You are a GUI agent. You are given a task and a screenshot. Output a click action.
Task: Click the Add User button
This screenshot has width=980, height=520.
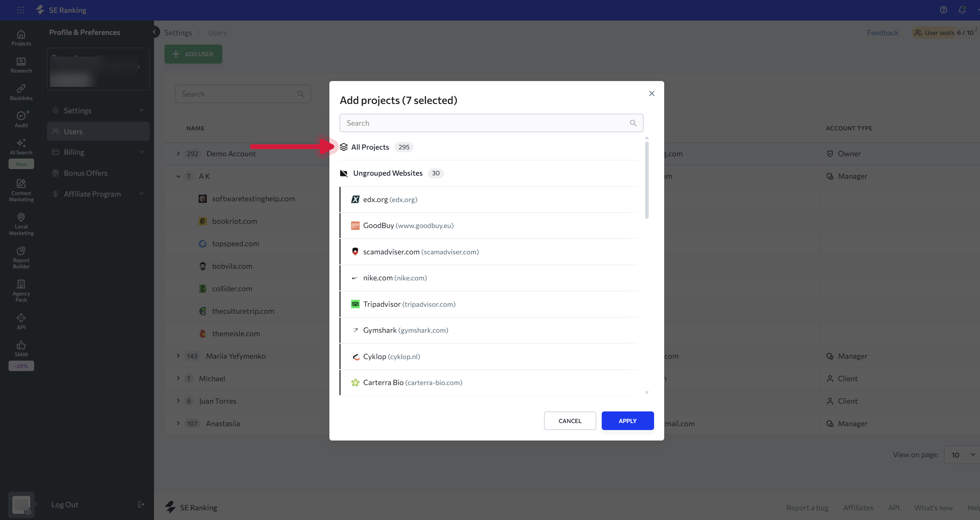point(193,54)
